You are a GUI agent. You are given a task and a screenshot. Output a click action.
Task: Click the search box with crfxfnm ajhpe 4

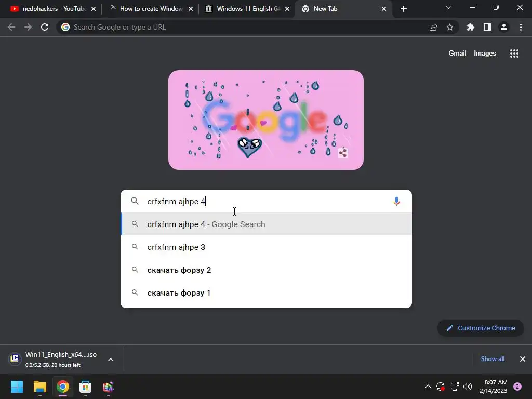click(x=266, y=201)
